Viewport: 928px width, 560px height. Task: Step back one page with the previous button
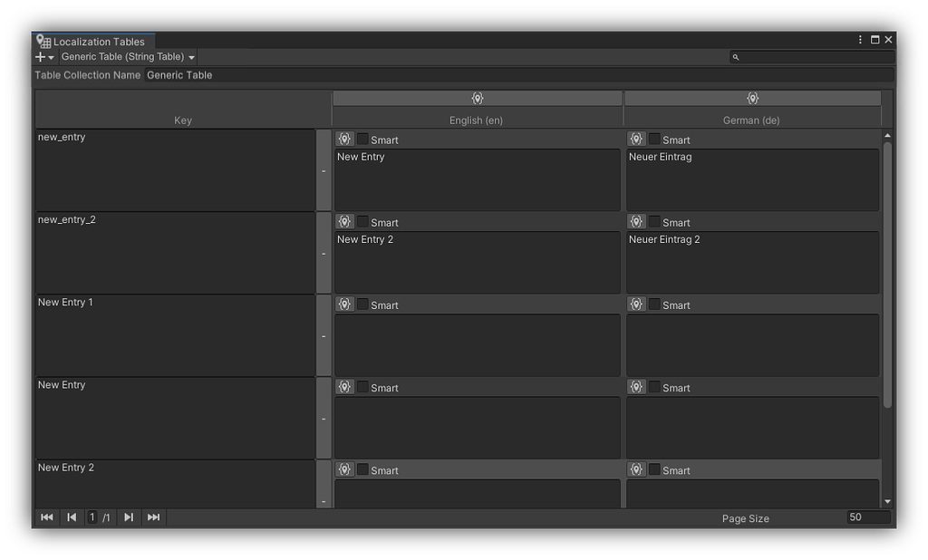click(72, 517)
